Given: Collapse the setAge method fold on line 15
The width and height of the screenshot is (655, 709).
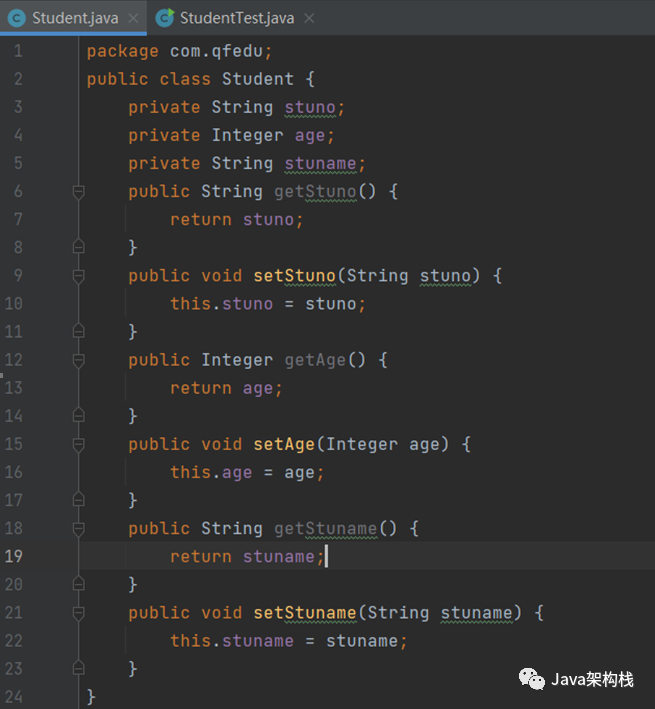Looking at the screenshot, I should tap(78, 444).
